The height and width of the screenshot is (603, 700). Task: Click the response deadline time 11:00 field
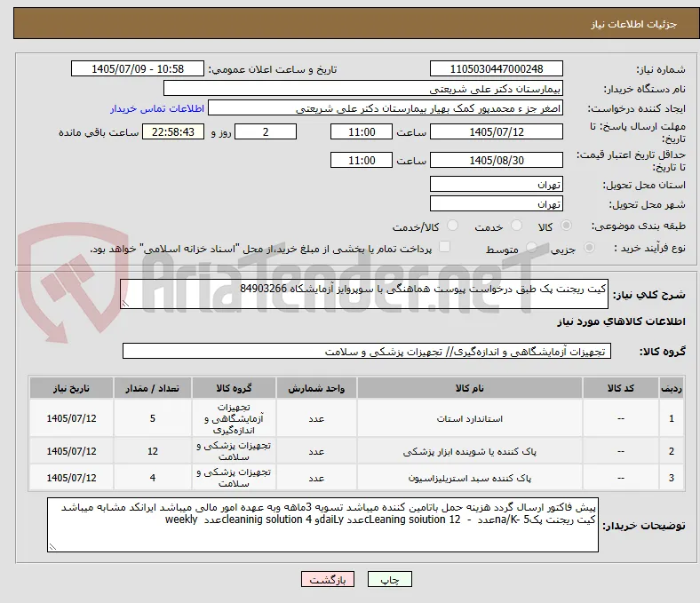click(x=362, y=131)
